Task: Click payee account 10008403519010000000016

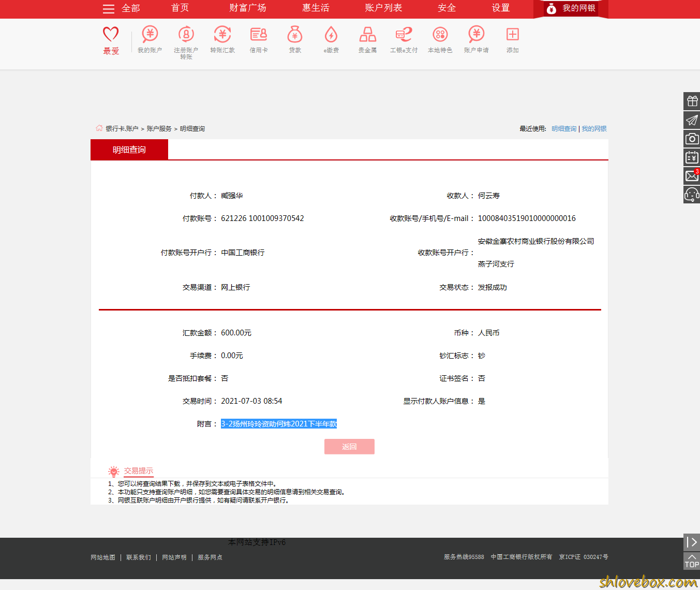Action: tap(527, 218)
